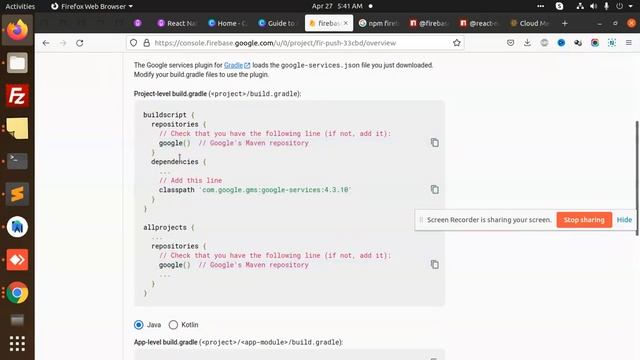The height and width of the screenshot is (360, 640).
Task: Open Files app in dock
Action: pyautogui.click(x=17, y=63)
